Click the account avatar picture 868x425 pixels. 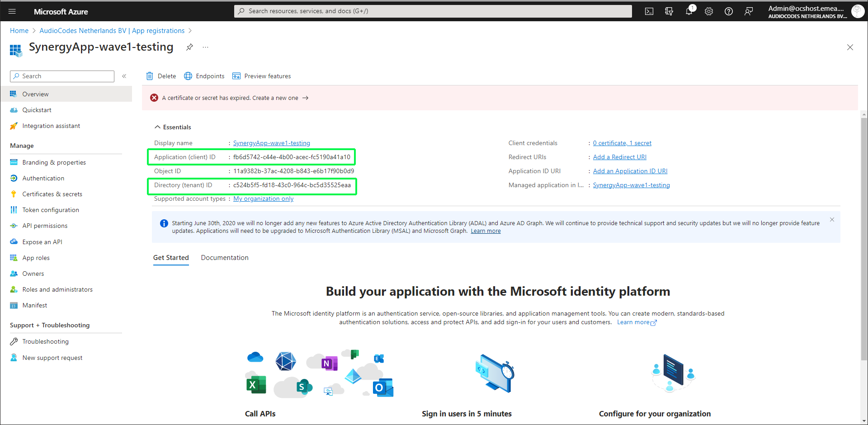coord(858,11)
